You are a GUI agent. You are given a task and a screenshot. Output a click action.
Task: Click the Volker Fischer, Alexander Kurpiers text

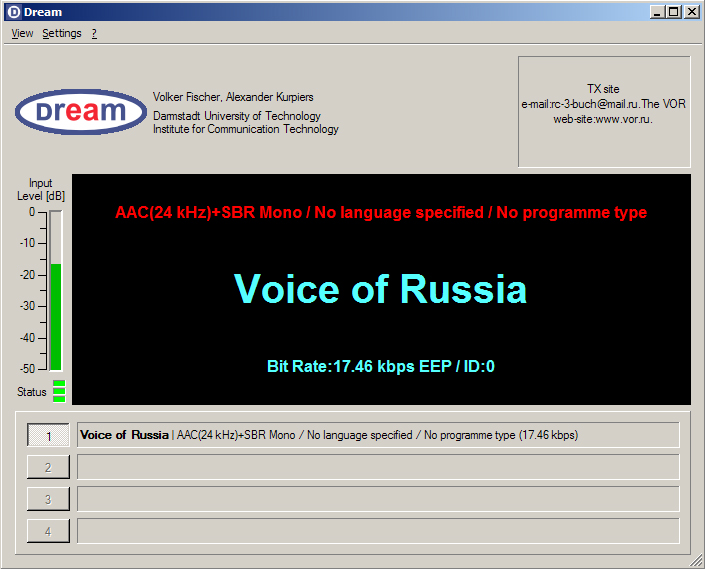point(233,97)
